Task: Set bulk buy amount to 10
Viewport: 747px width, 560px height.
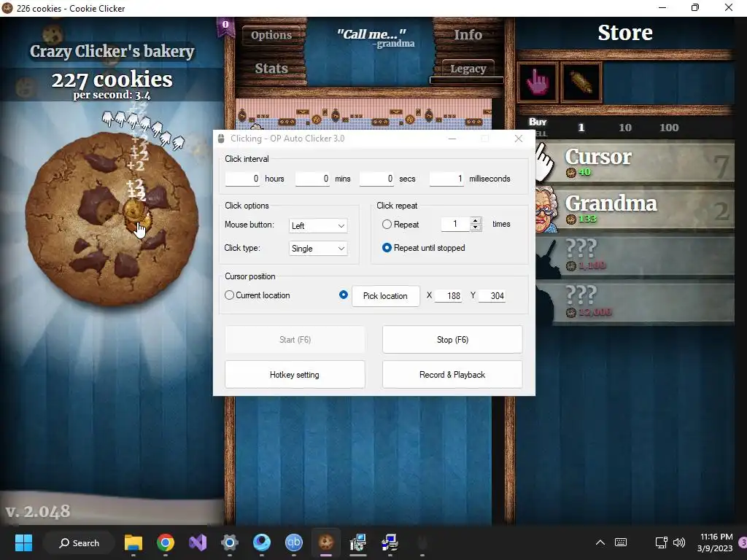Action: coord(624,127)
